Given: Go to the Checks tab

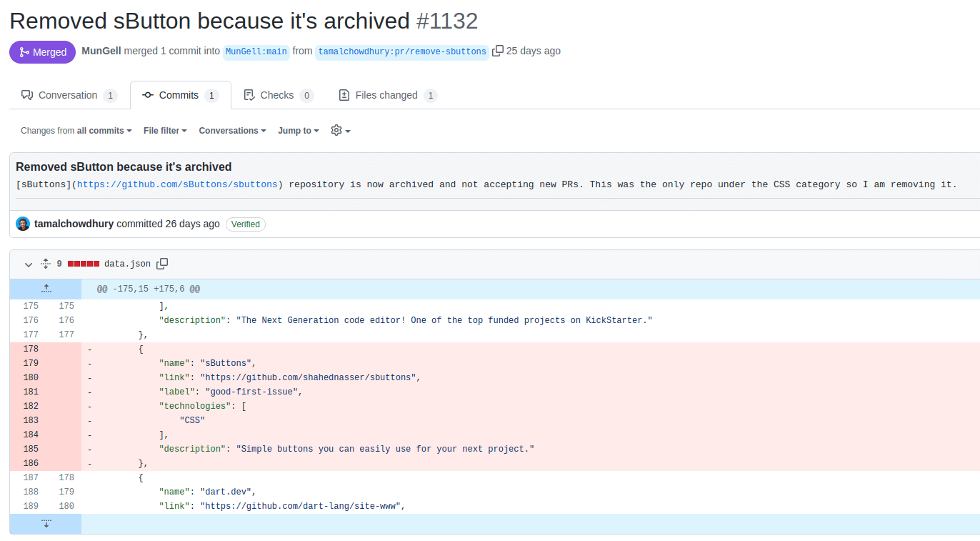Looking at the screenshot, I should [278, 95].
